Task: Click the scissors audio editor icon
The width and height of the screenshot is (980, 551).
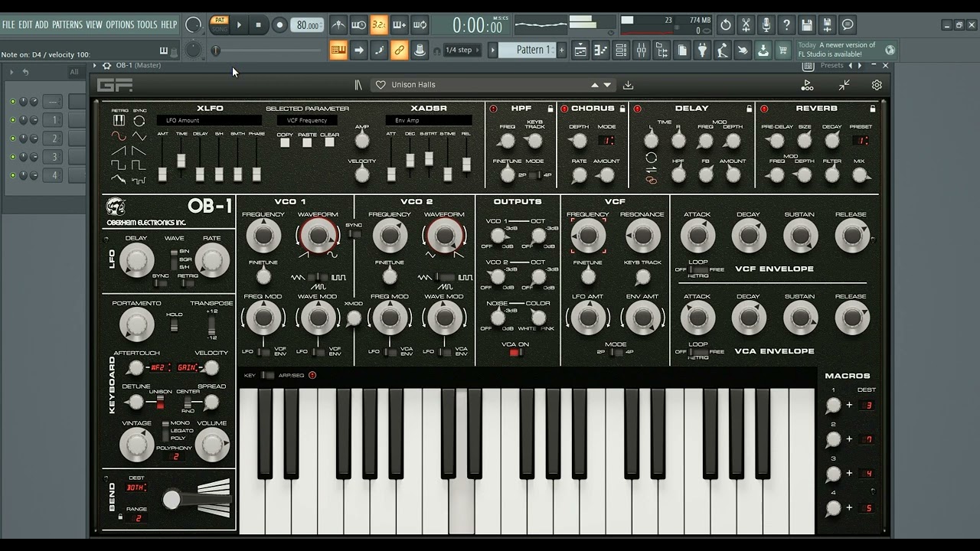Action: [x=746, y=25]
